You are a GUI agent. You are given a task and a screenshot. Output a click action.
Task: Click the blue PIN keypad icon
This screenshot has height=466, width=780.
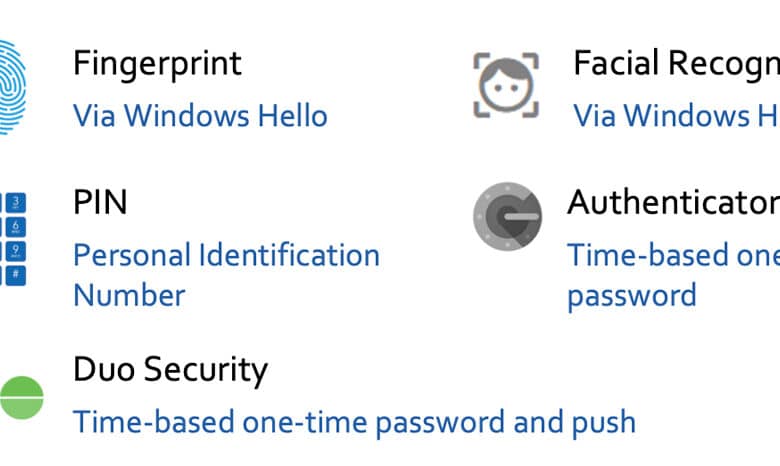pyautogui.click(x=13, y=239)
